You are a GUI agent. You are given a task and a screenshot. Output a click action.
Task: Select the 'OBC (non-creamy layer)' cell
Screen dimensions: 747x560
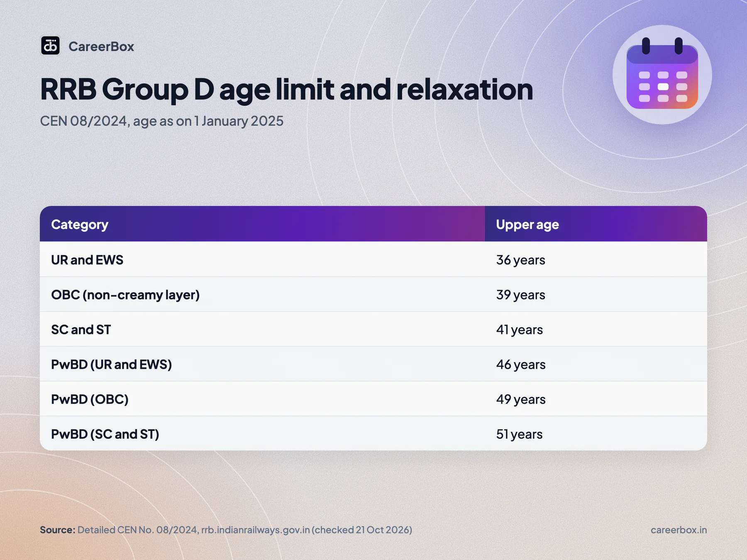262,295
